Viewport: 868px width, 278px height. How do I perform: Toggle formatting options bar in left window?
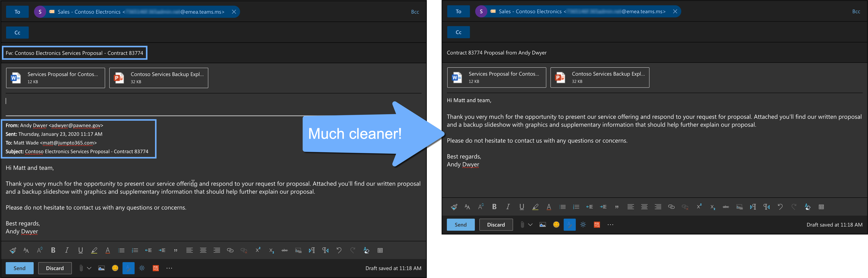128,268
